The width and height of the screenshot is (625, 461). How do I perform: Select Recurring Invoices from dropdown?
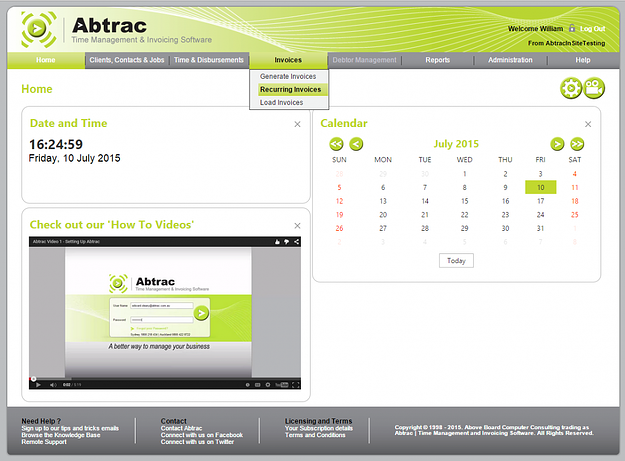coord(291,89)
